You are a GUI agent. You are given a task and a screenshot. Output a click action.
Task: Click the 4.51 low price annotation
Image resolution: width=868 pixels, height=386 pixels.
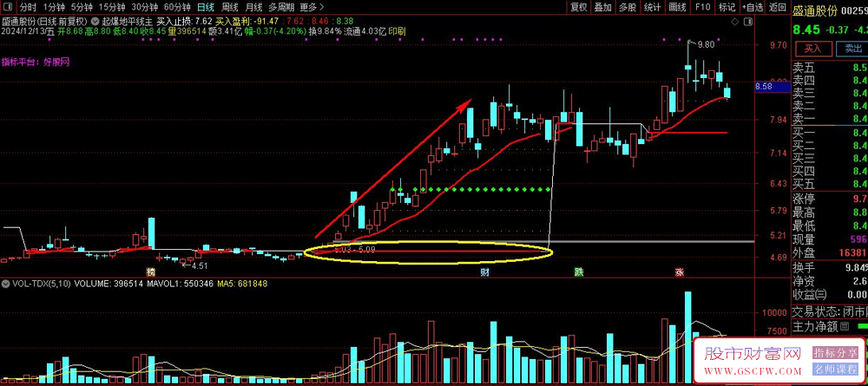200,265
